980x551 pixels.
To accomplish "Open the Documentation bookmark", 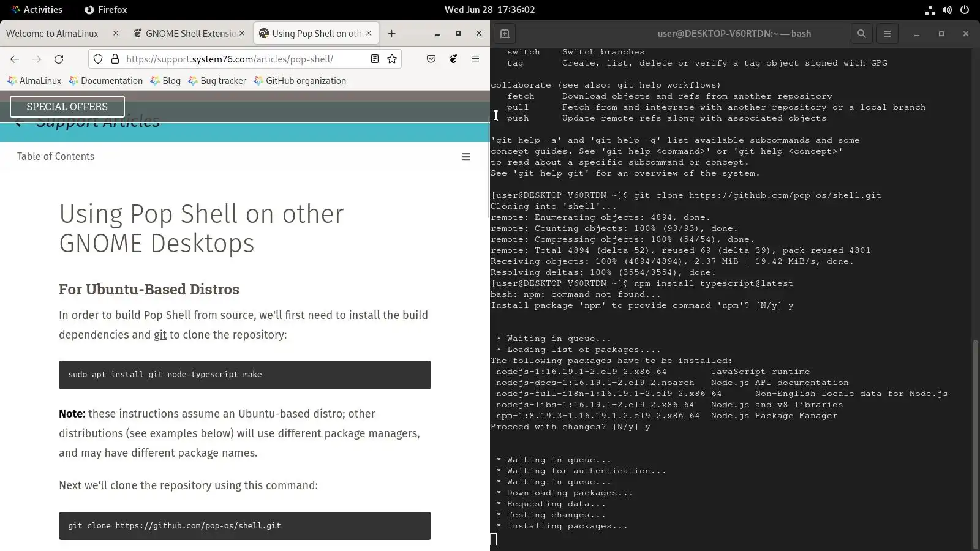I will tap(106, 81).
